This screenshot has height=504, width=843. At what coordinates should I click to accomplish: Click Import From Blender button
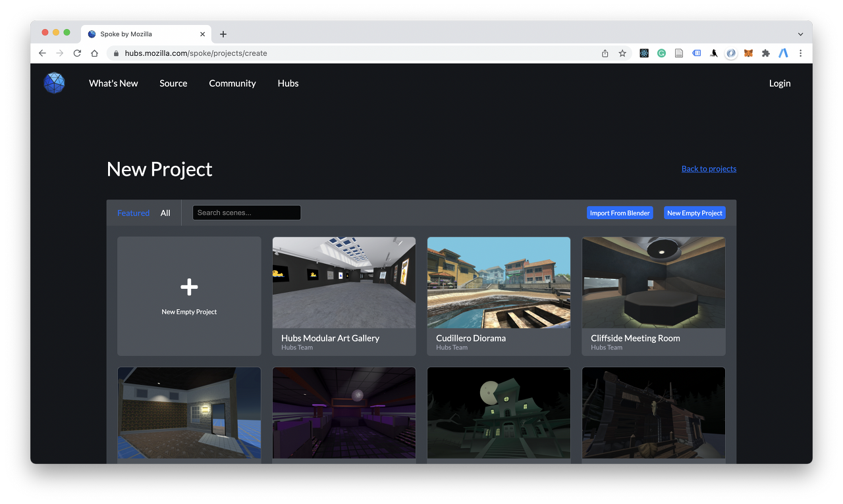[x=620, y=213]
